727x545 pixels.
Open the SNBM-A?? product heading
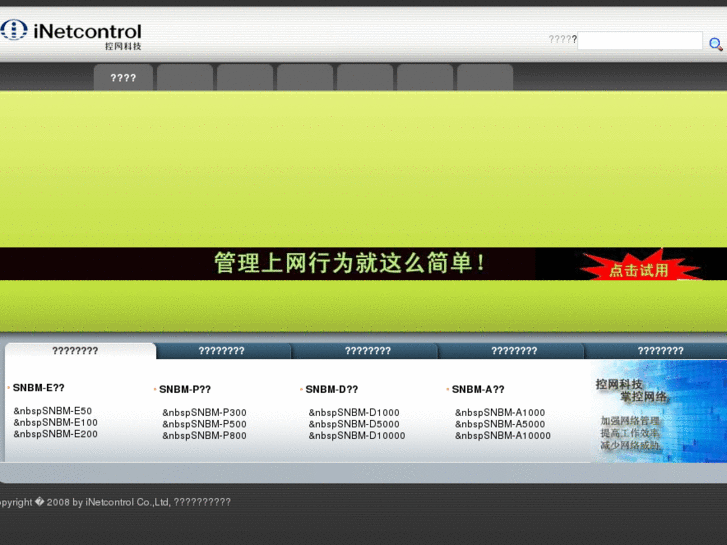click(x=478, y=389)
